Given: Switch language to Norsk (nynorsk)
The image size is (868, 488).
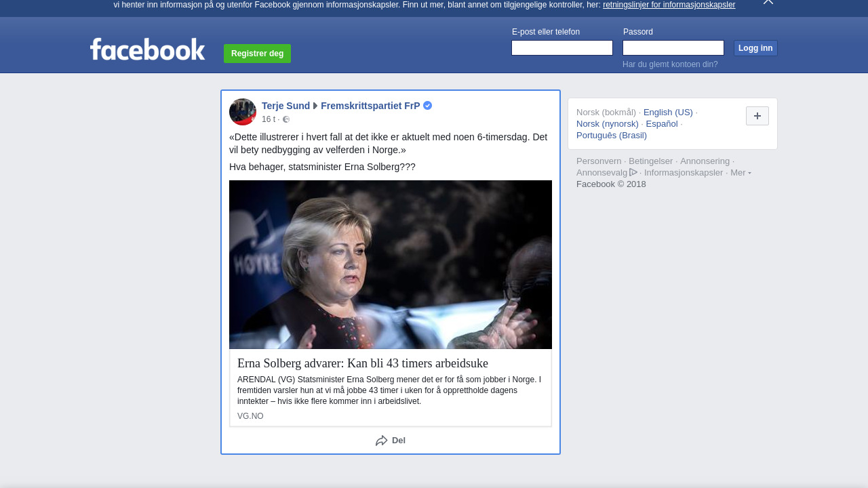Looking at the screenshot, I should (x=608, y=124).
